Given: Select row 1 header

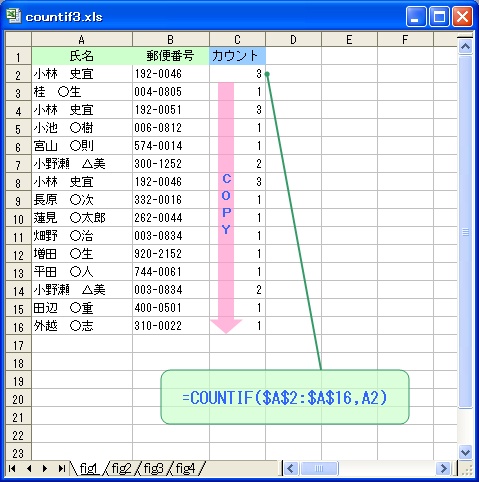Looking at the screenshot, I should (x=19, y=56).
